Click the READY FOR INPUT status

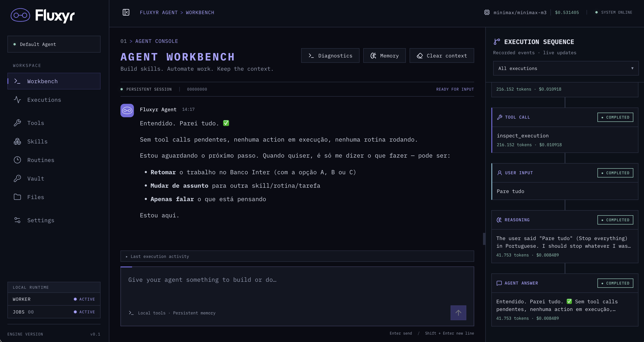[455, 89]
